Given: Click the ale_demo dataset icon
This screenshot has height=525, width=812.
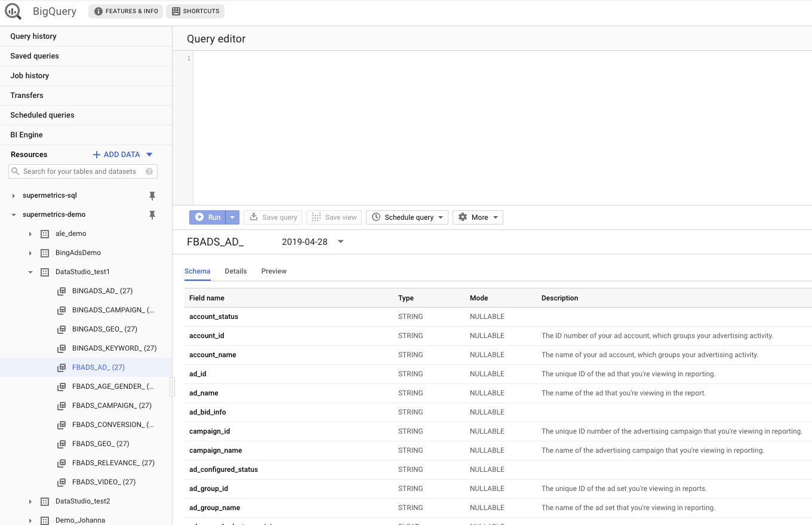Looking at the screenshot, I should pyautogui.click(x=45, y=234).
